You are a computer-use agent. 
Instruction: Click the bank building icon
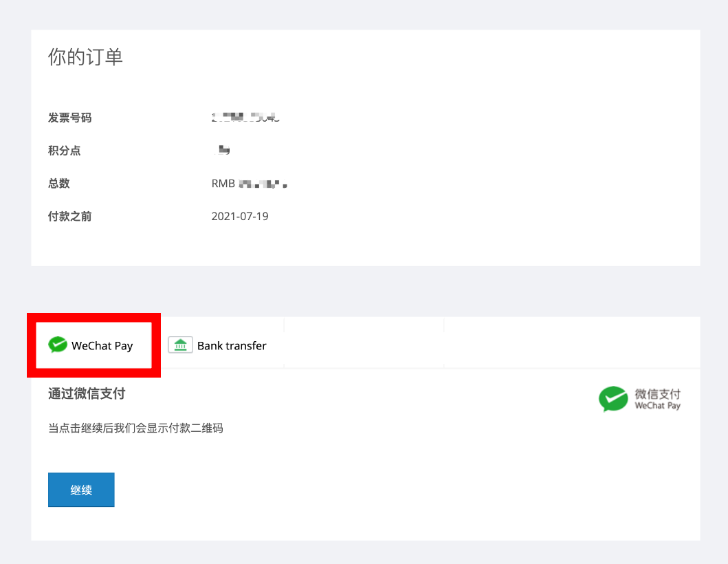click(180, 345)
